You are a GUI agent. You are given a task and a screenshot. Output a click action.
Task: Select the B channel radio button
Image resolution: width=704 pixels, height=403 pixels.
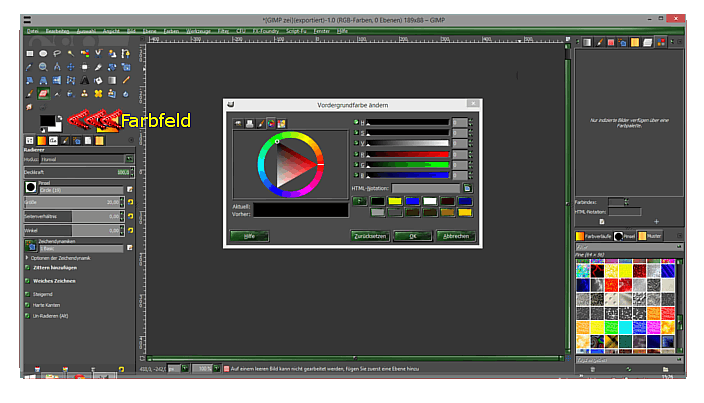pos(356,175)
